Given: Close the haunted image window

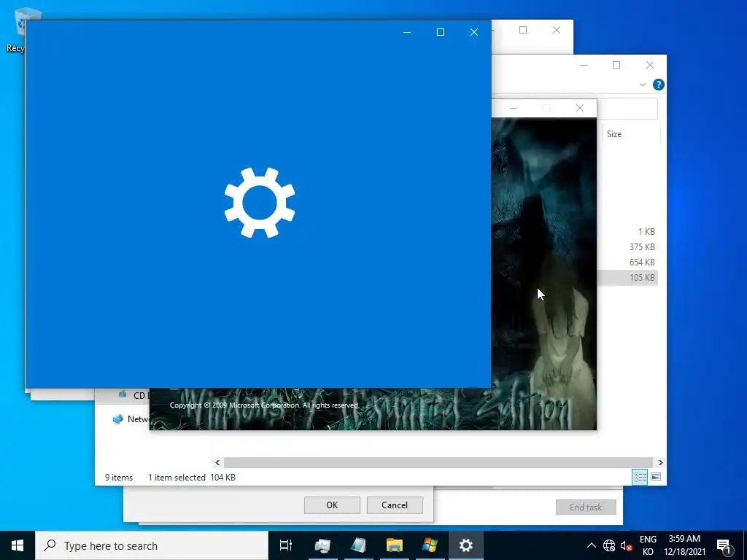Looking at the screenshot, I should pos(580,108).
